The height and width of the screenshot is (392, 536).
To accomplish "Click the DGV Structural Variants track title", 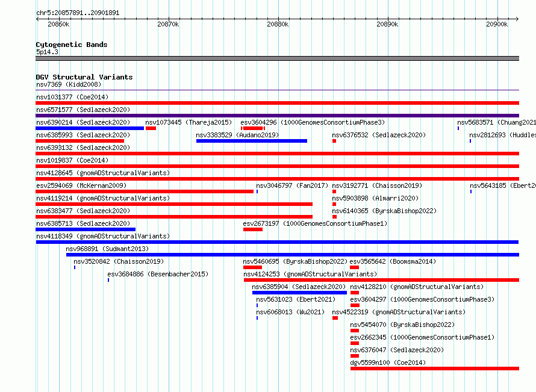I will [x=84, y=77].
